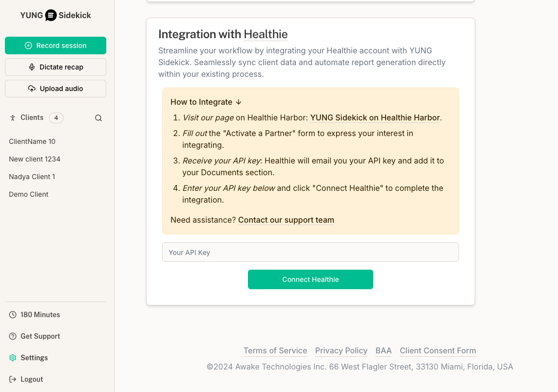558x392 pixels.
Task: Click the Get Support question mark icon
Action: pyautogui.click(x=13, y=336)
